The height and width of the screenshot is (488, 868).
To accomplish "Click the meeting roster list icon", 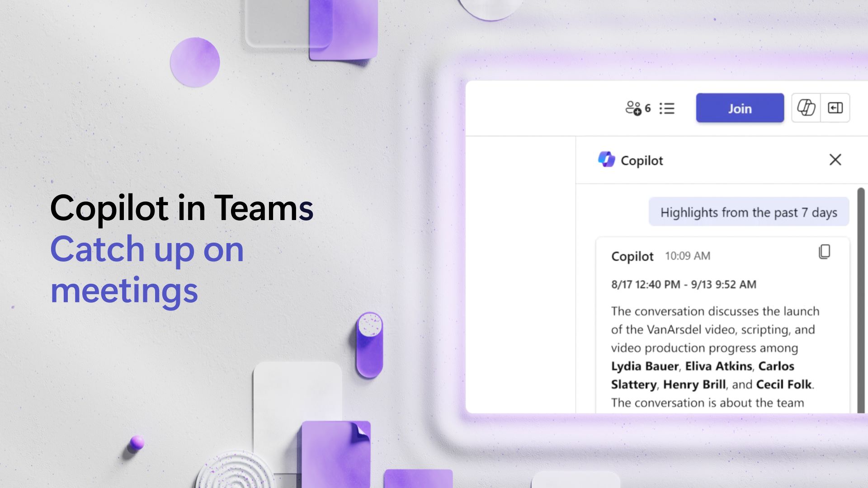I will point(668,107).
